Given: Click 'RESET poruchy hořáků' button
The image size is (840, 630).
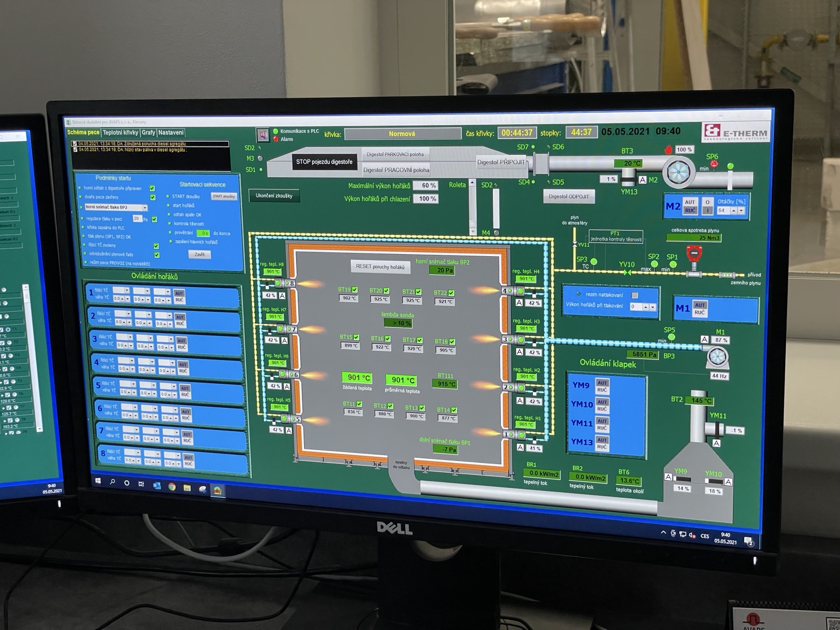Looking at the screenshot, I should 380,267.
